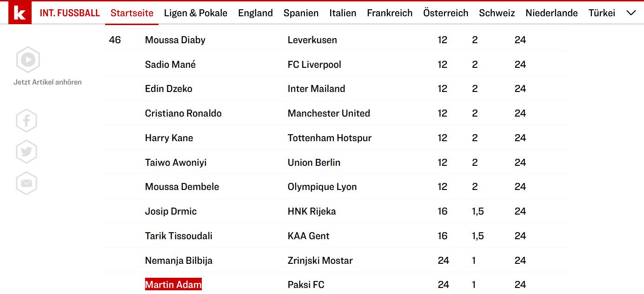Share article by email envelope icon
The height and width of the screenshot is (294, 644).
[27, 183]
